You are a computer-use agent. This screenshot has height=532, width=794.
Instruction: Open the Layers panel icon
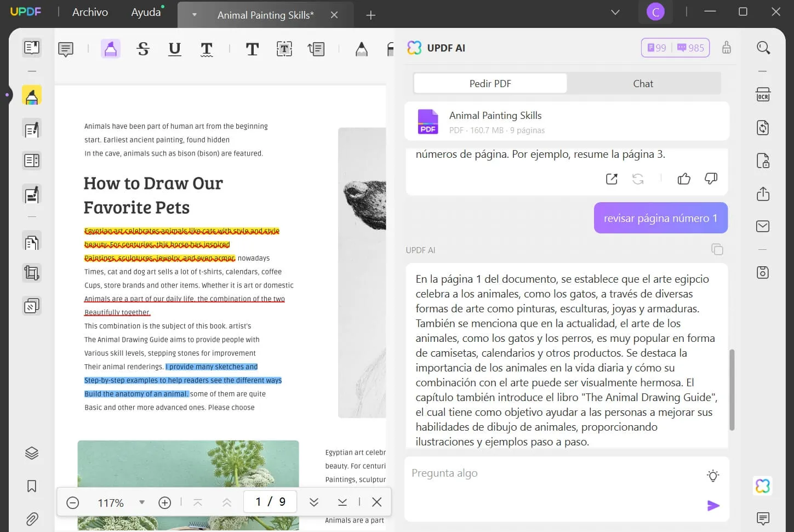(x=32, y=453)
